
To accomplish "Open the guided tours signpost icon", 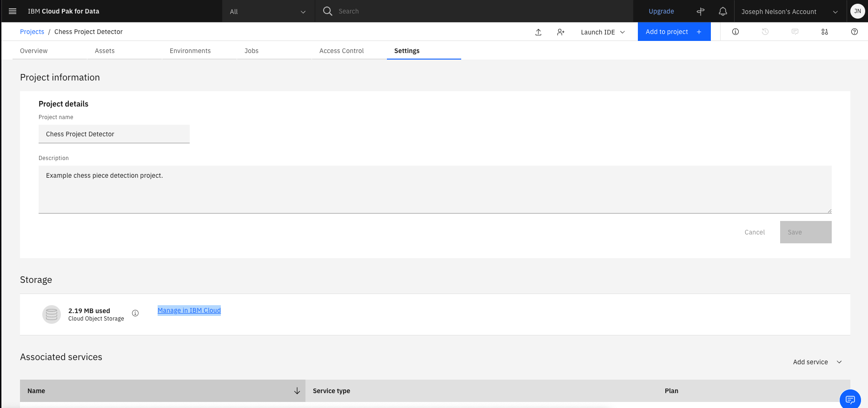I will tap(701, 11).
